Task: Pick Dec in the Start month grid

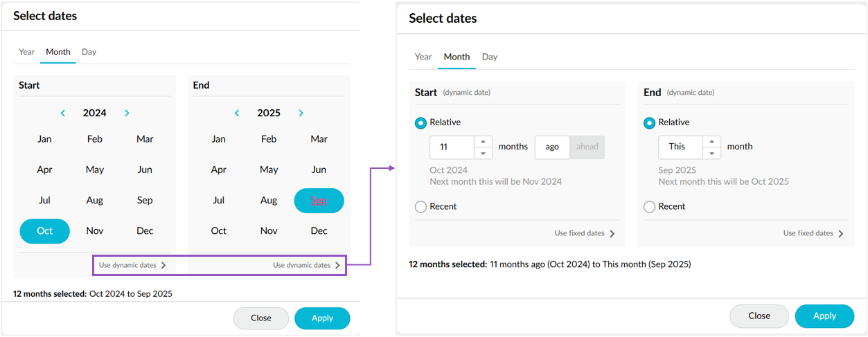Action: pyautogui.click(x=145, y=230)
